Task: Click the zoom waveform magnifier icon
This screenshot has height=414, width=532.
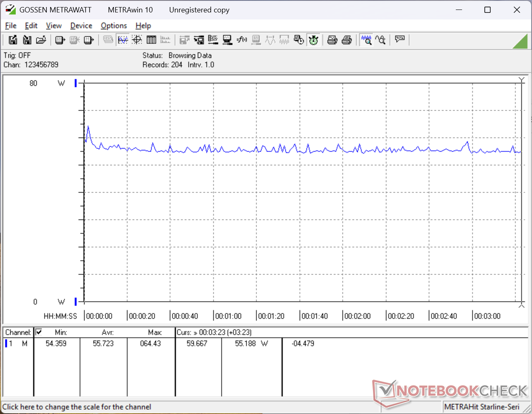Action: (x=366, y=40)
